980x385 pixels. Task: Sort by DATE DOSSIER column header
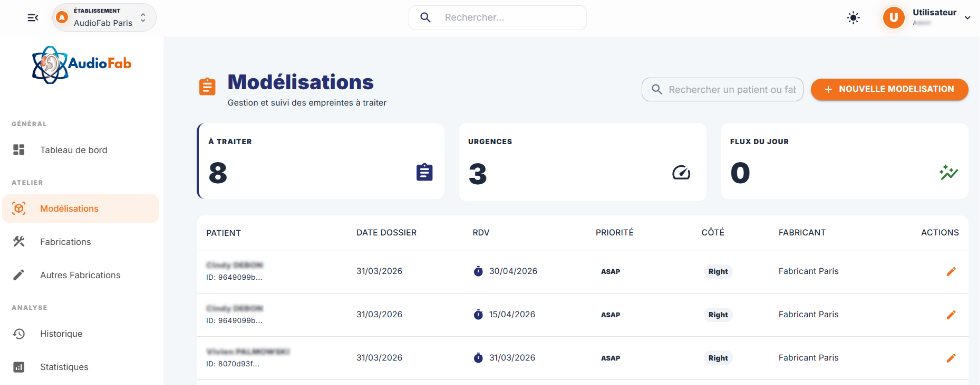[386, 233]
